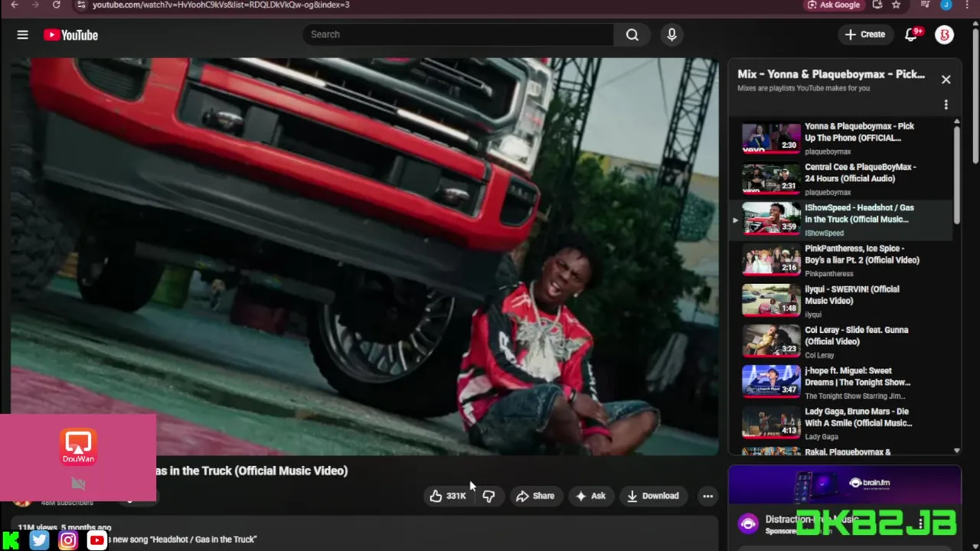Dislike the video with thumbs down
Viewport: 980px width, 551px height.
coord(488,496)
